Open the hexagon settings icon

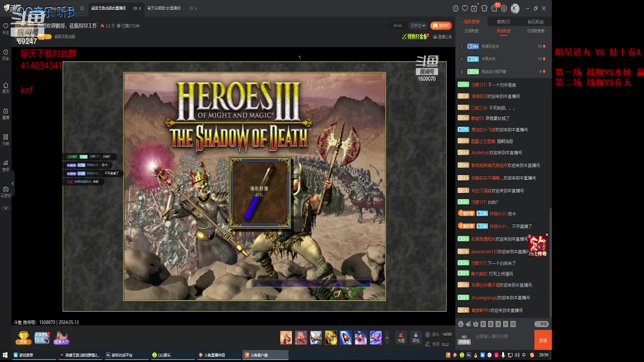[504, 9]
